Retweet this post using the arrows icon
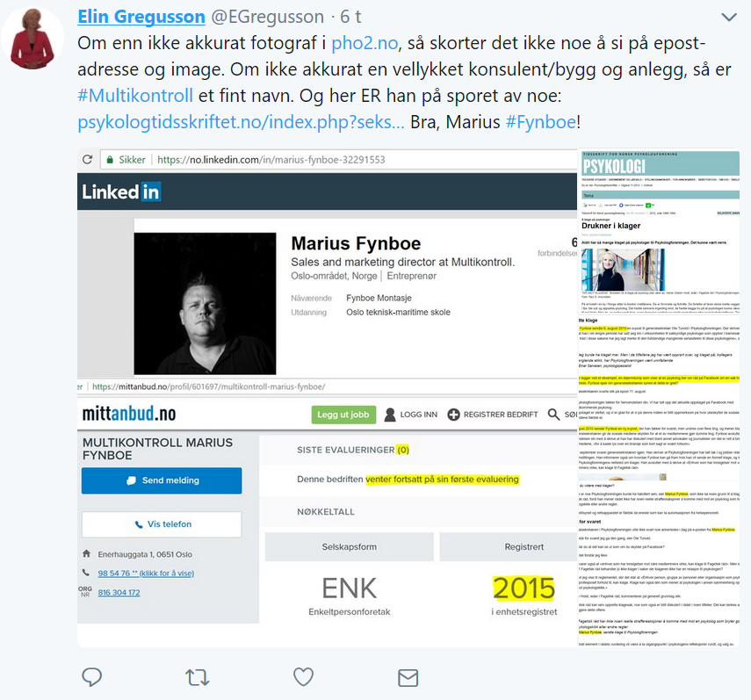This screenshot has width=751, height=700. coord(198,677)
